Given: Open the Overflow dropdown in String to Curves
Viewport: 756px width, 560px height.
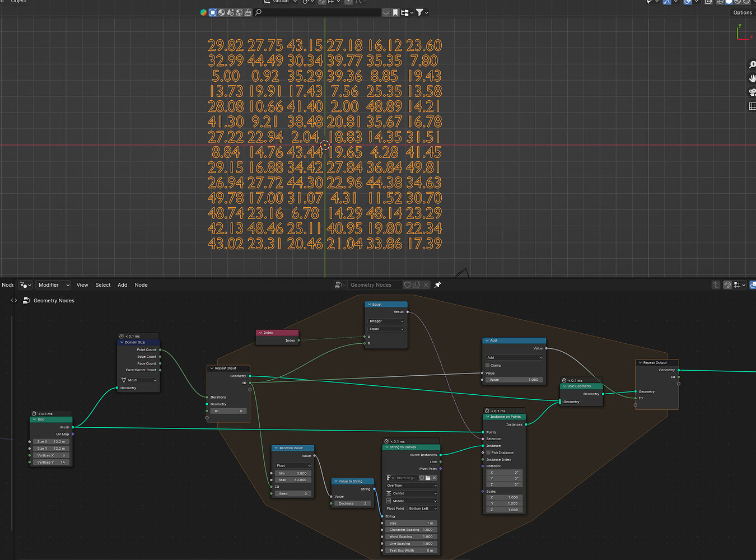Looking at the screenshot, I should 411,486.
